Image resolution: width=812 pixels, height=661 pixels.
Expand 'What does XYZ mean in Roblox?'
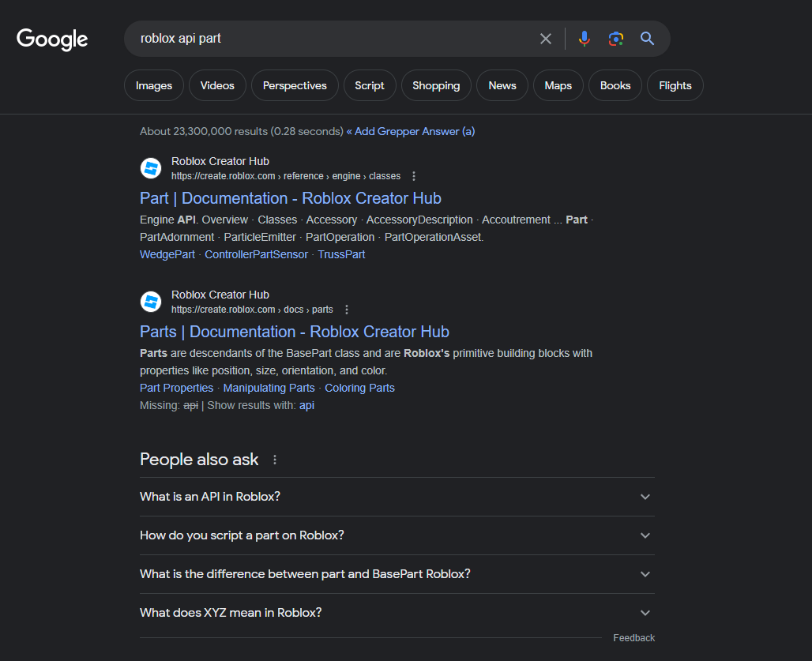(645, 613)
